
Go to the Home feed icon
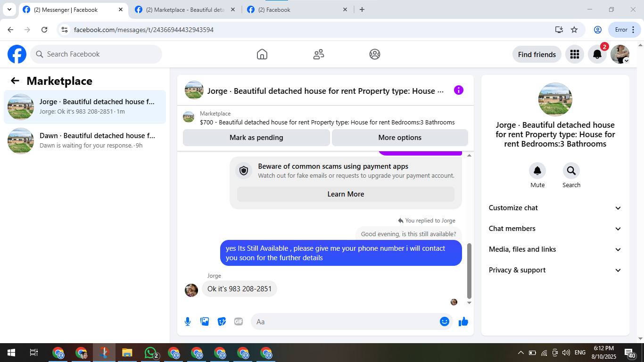click(262, 54)
